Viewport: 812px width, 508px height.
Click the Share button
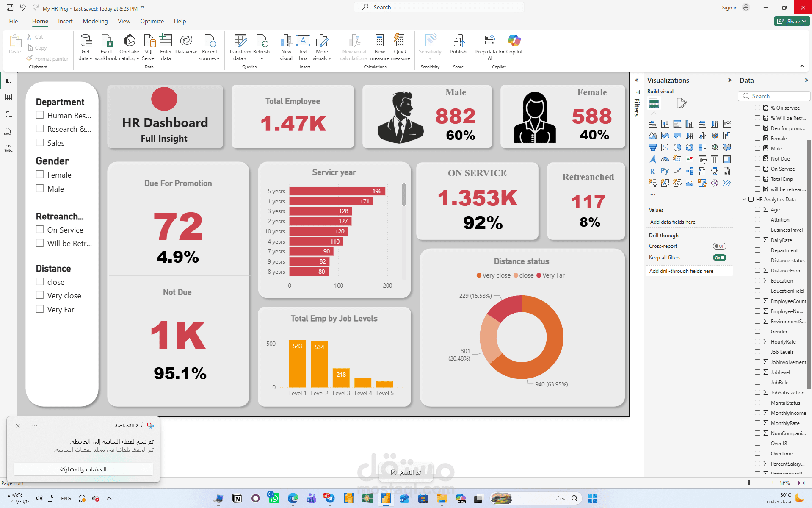click(792, 21)
